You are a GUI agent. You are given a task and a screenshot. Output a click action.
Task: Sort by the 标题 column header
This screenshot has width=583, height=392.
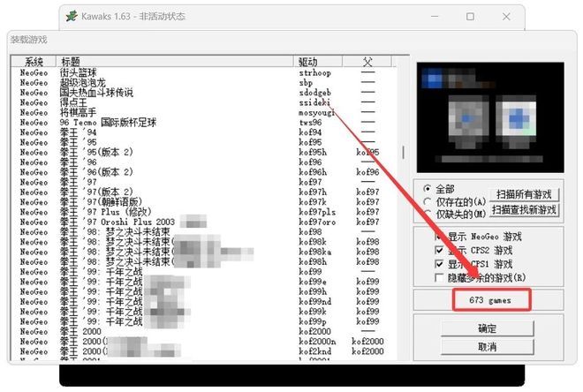(175, 61)
